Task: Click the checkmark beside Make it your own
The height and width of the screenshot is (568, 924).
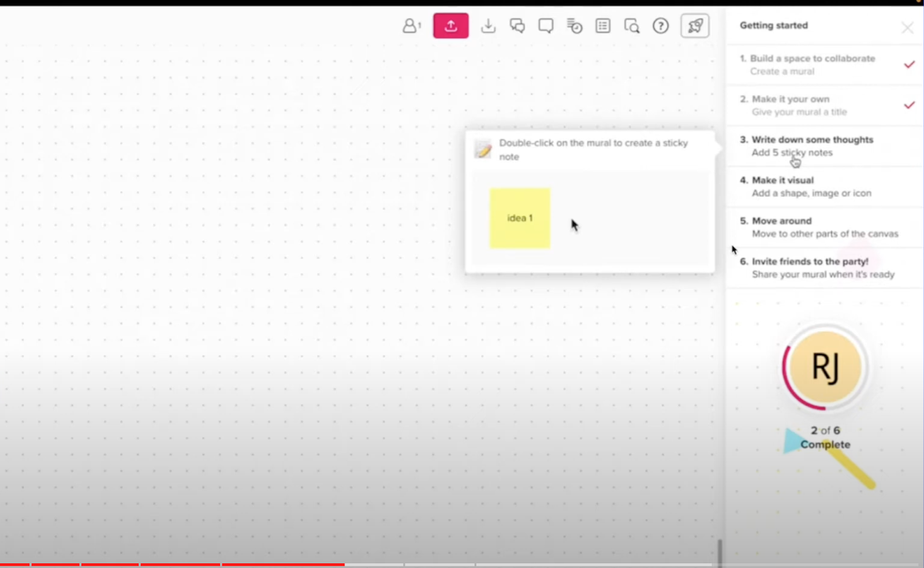Action: point(910,105)
